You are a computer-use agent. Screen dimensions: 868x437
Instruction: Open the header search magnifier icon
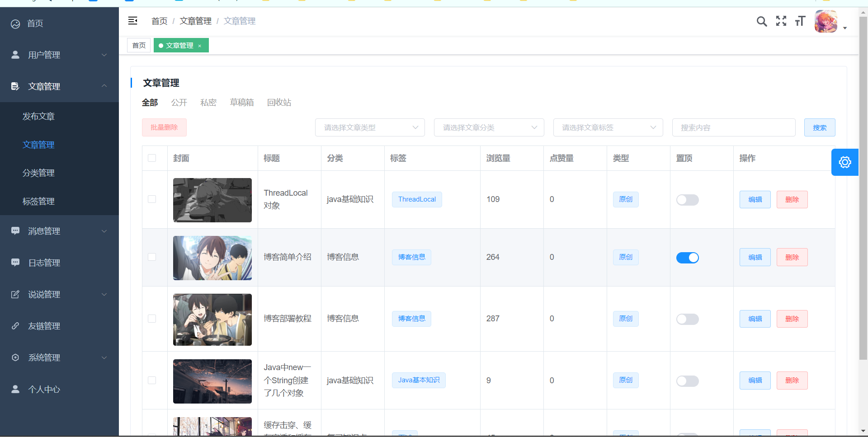point(762,21)
